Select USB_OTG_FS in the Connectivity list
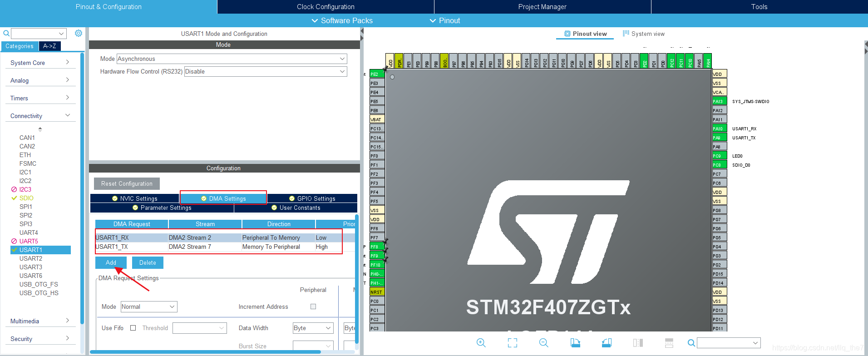This screenshot has height=356, width=868. tap(39, 284)
